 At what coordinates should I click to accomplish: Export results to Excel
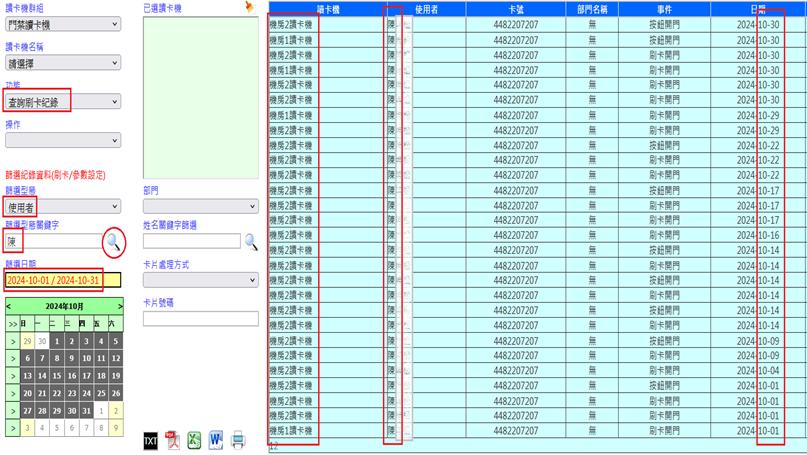click(x=194, y=440)
